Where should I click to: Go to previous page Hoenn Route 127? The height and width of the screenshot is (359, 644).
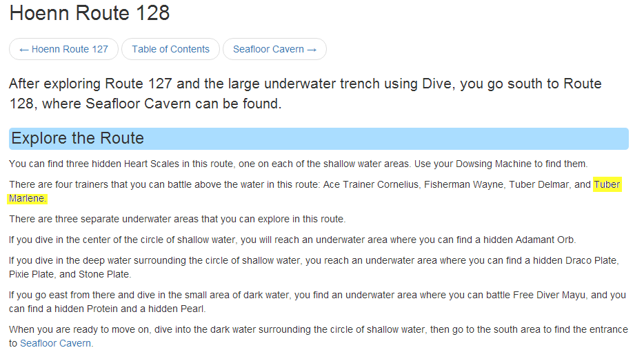tap(63, 49)
